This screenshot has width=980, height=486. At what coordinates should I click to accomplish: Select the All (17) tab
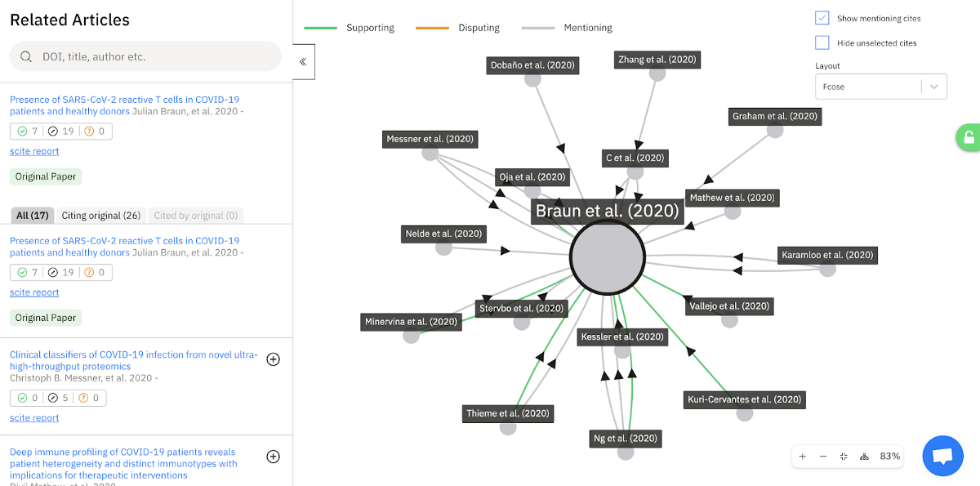(33, 216)
